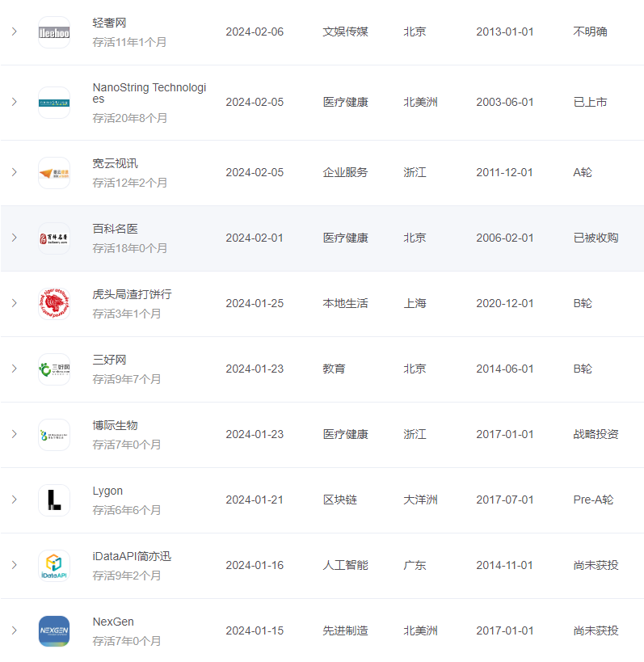Viewport: 644px width, 662px height.
Task: Select founding date 2014-06-01
Action: pyautogui.click(x=505, y=369)
